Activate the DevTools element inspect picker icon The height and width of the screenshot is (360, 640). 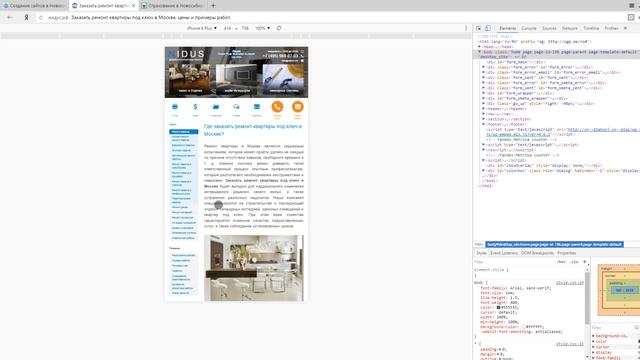(478, 28)
